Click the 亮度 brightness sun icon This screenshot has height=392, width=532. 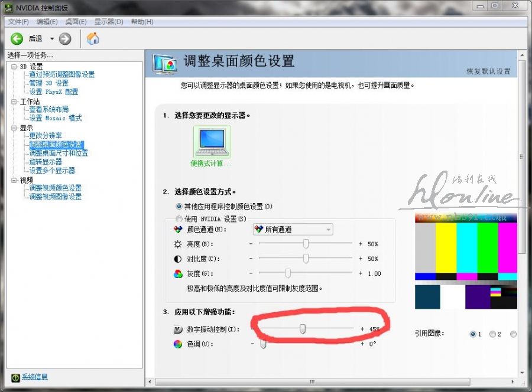[x=178, y=244]
